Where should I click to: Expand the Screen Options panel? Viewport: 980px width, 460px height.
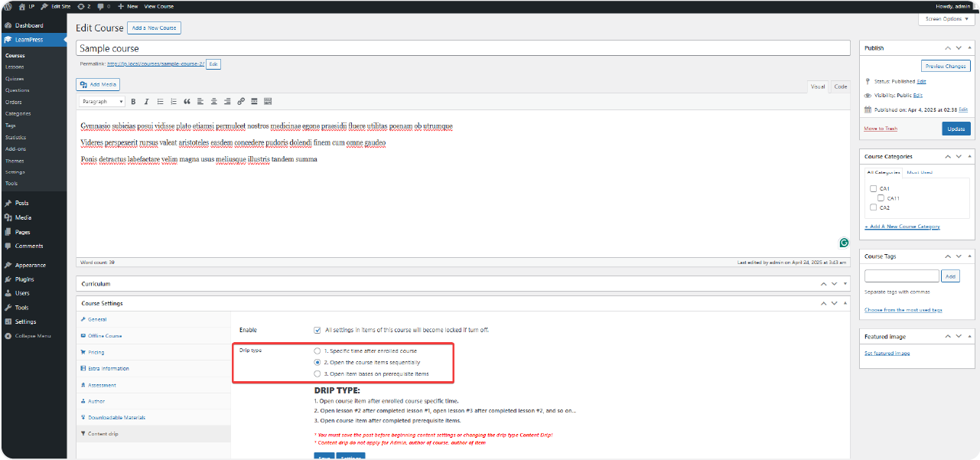[x=946, y=19]
